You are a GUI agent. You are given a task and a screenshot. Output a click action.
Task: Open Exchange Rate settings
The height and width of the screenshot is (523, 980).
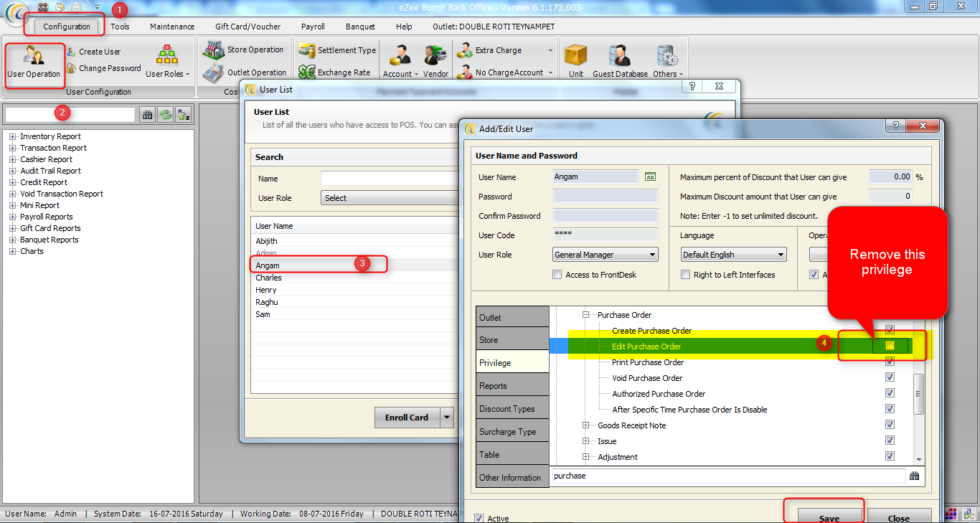(x=334, y=72)
